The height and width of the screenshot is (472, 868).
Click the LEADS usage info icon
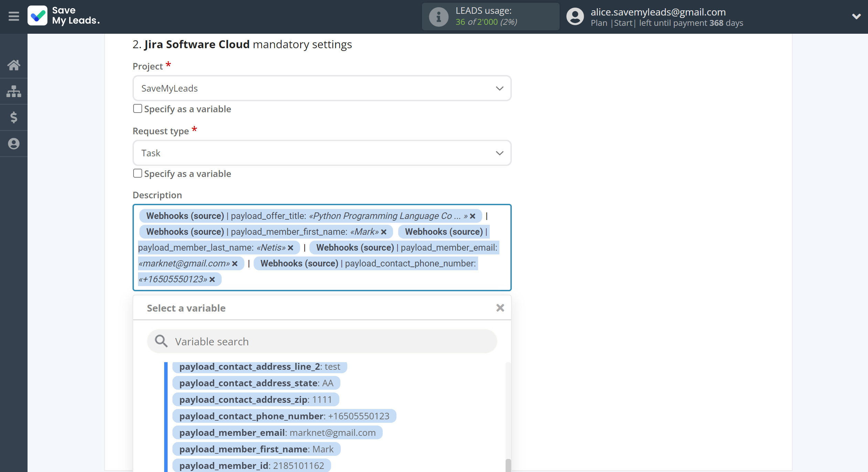point(438,17)
